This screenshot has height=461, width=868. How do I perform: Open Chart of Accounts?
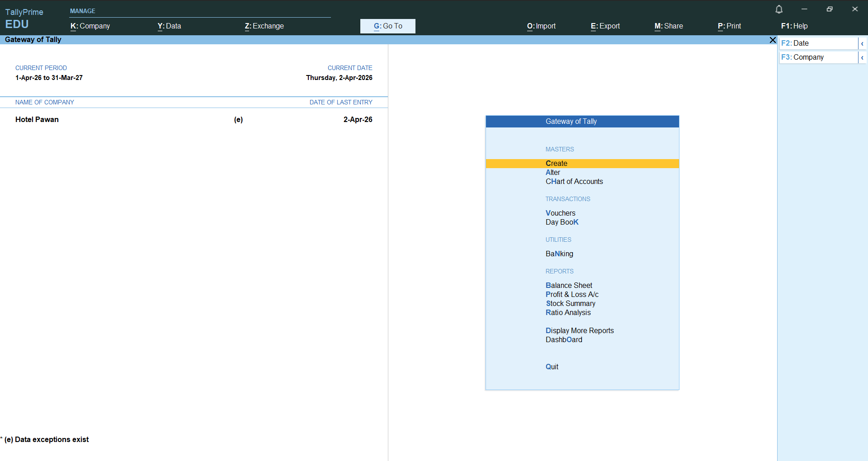[x=574, y=182]
